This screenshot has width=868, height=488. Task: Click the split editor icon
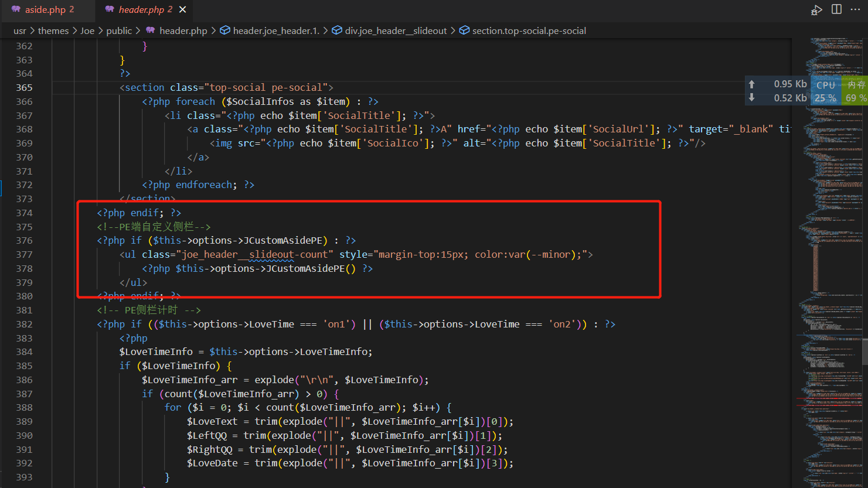836,9
